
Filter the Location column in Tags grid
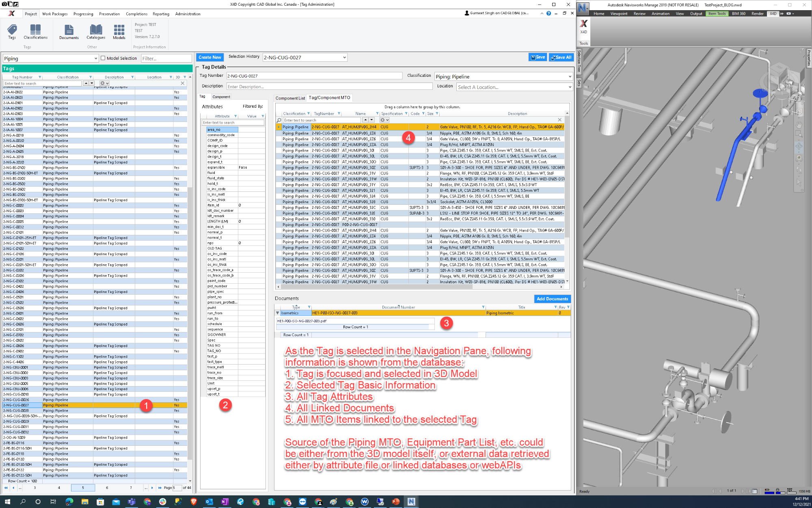pyautogui.click(x=171, y=77)
